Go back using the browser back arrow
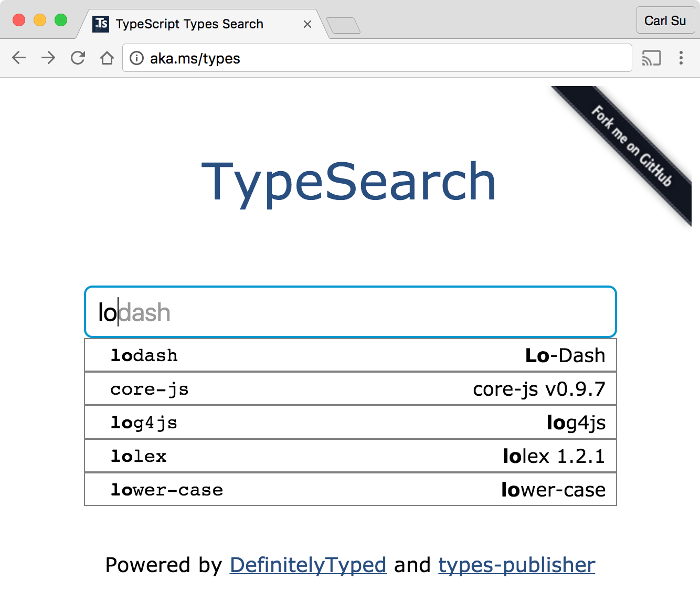 click(x=19, y=58)
